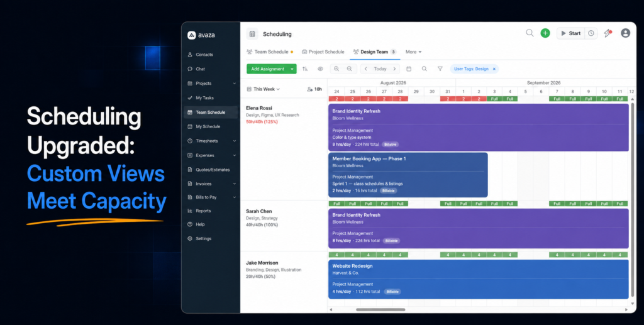644x325 pixels.
Task: Zoom out the schedule timeline
Action: [350, 69]
